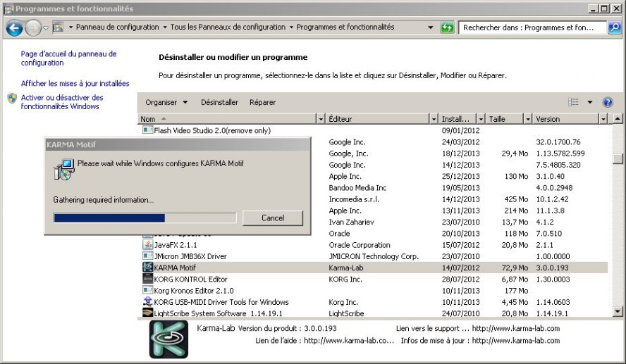Click the search magnifier icon
Viewport: 626px width, 364px height.
pyautogui.click(x=615, y=27)
